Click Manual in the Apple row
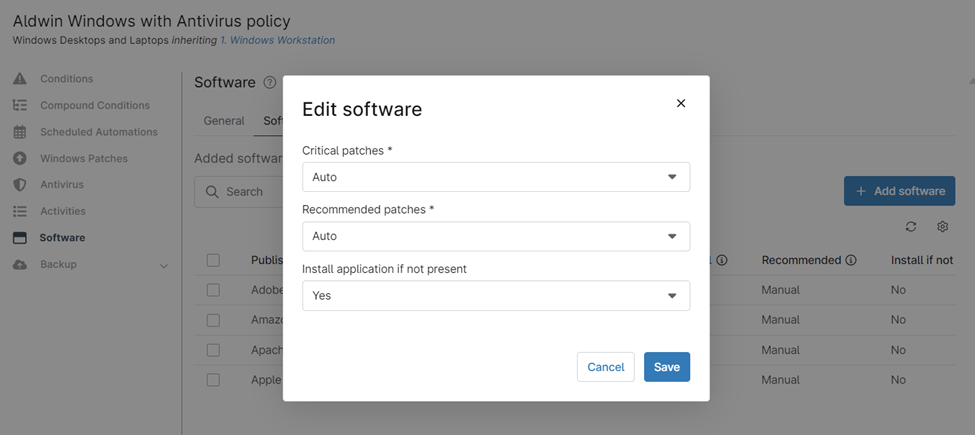 tap(780, 380)
